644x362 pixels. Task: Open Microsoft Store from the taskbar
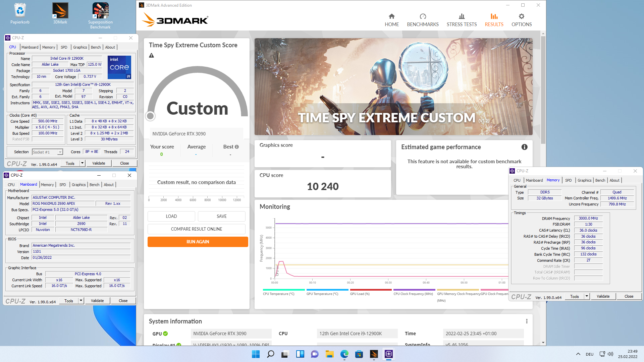pyautogui.click(x=359, y=354)
